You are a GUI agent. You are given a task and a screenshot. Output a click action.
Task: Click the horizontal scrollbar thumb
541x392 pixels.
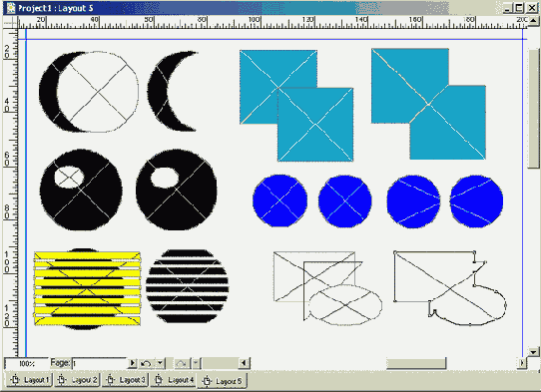(x=416, y=363)
